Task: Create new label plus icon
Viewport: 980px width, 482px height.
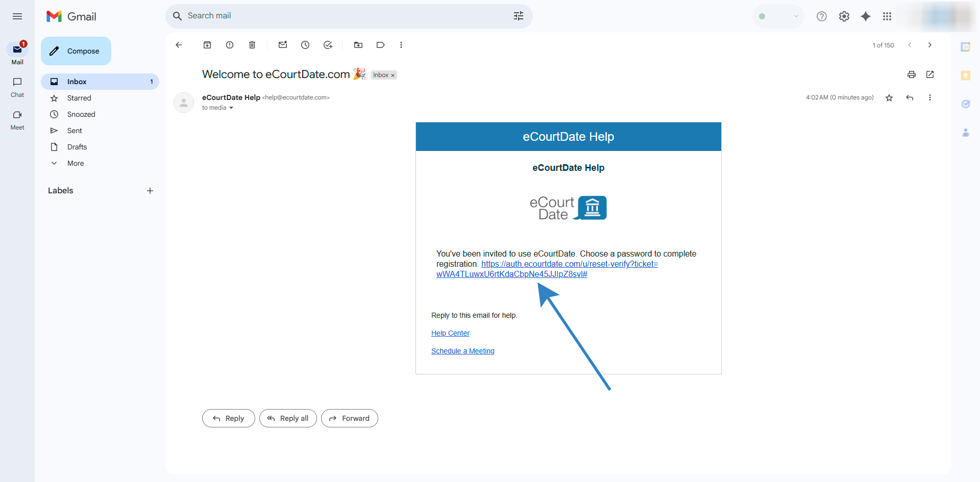Action: [150, 191]
